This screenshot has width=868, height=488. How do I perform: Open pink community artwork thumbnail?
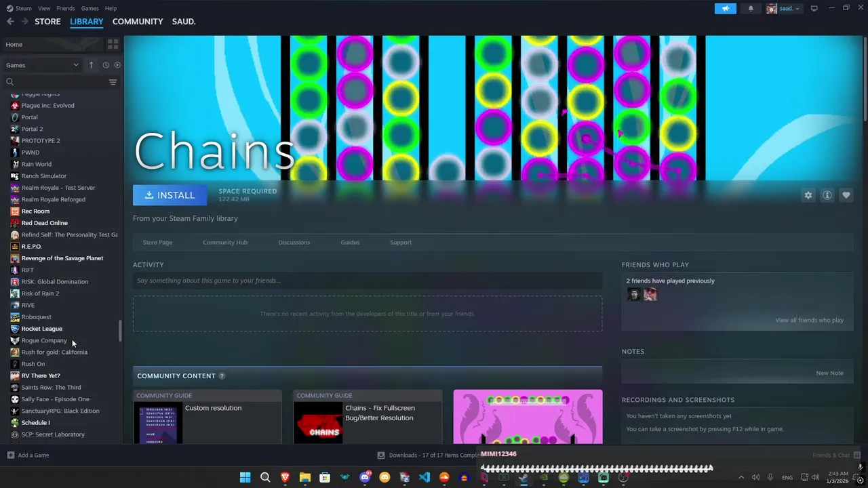click(x=528, y=417)
